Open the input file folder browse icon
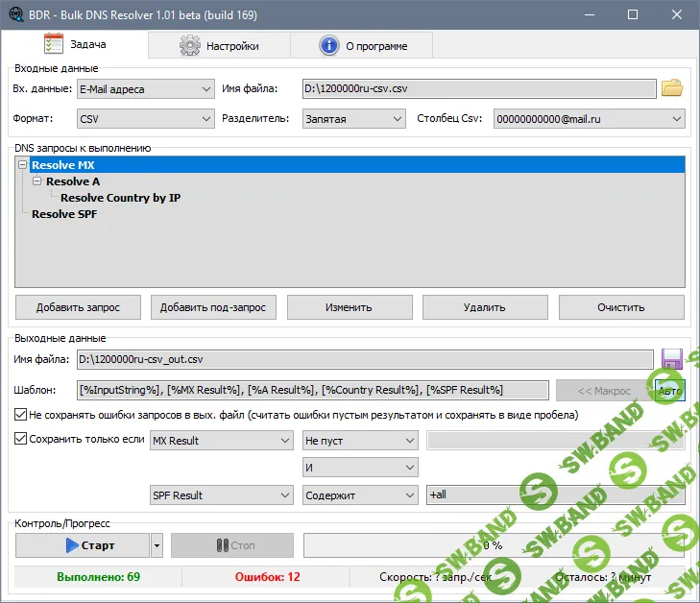The image size is (700, 603). click(672, 88)
